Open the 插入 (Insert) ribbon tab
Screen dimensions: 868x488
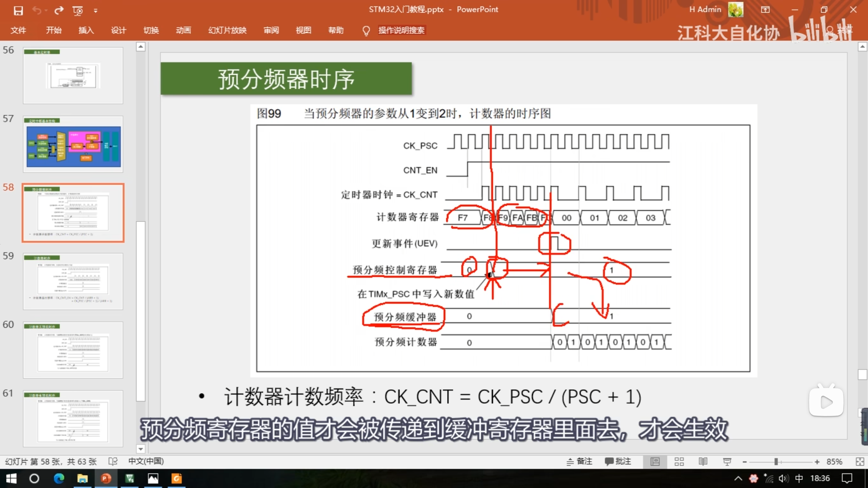coord(86,30)
